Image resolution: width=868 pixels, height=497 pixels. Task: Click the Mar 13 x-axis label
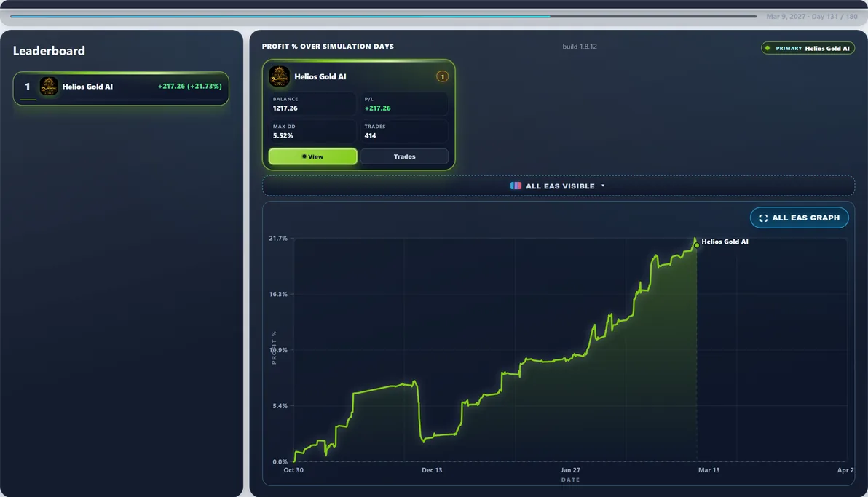click(x=709, y=470)
